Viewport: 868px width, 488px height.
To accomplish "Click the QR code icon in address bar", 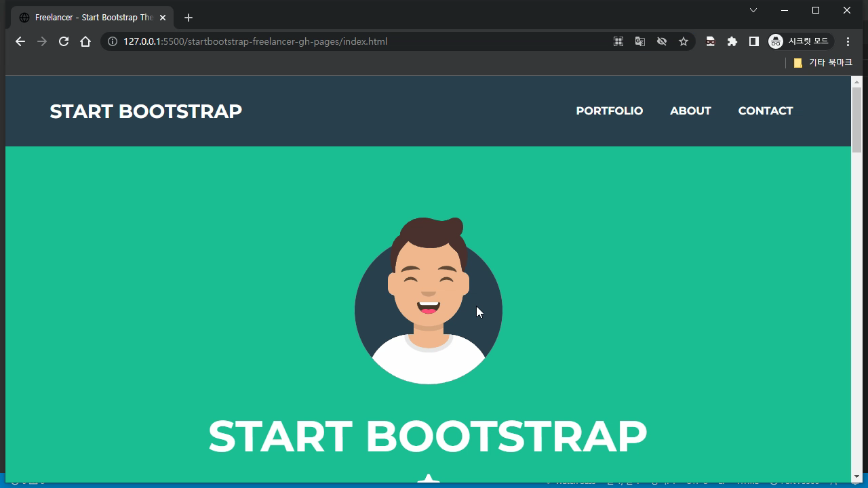I will (618, 41).
